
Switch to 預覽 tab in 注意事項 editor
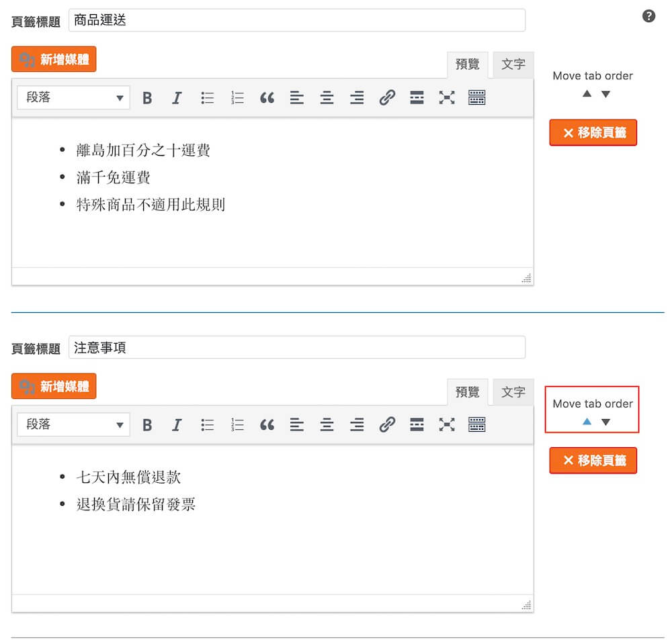468,392
